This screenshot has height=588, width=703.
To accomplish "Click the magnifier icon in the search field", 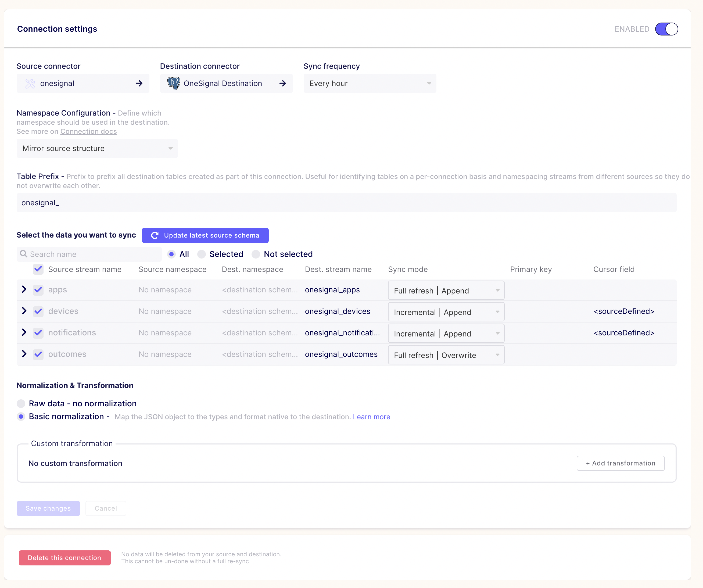I will pyautogui.click(x=23, y=254).
